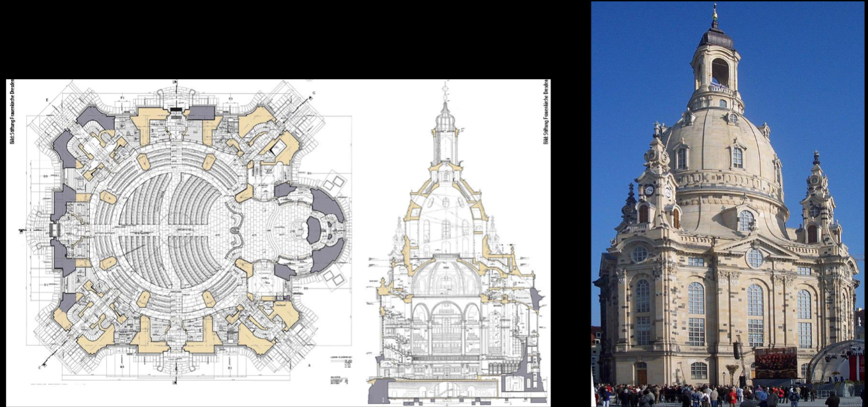Viewport: 868px width, 407px height.
Task: Click the golden cross atop the photographed dome
Action: point(715,15)
